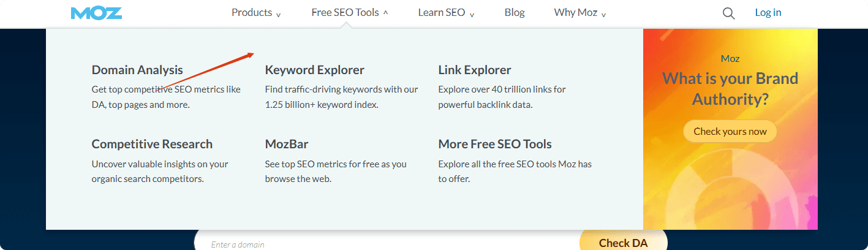
Task: Click the Brand Authority promo heading
Action: point(730,88)
